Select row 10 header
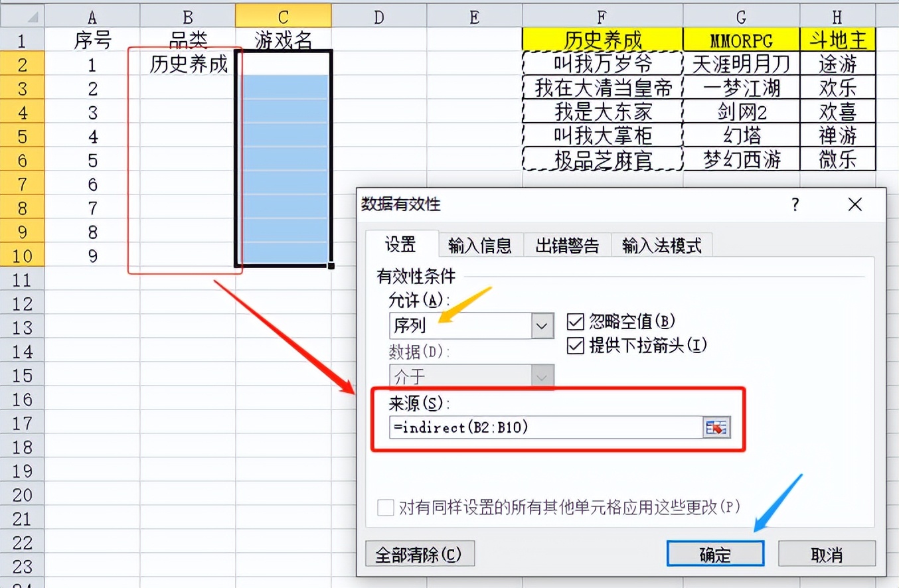Screen dimensions: 899x588 (22, 256)
